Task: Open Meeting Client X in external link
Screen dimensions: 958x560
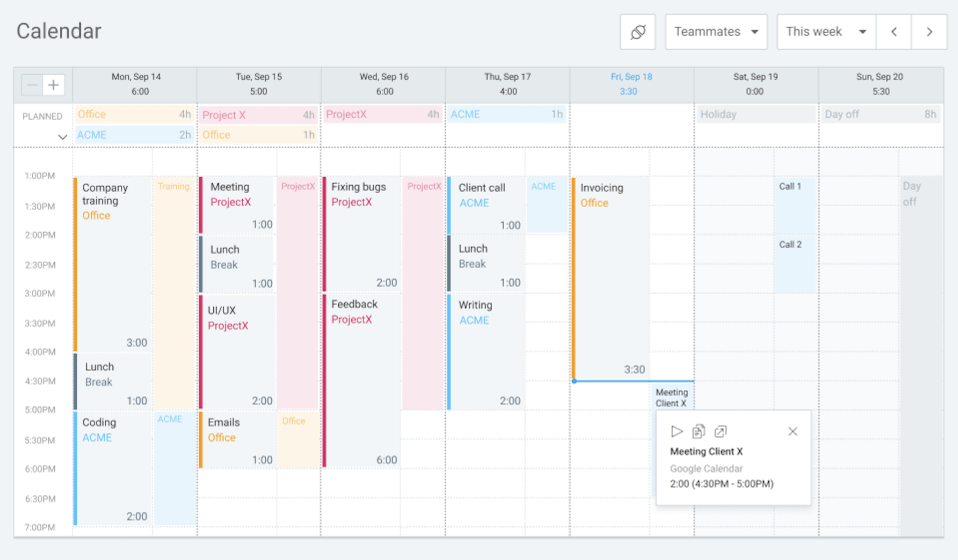Action: coord(720,431)
